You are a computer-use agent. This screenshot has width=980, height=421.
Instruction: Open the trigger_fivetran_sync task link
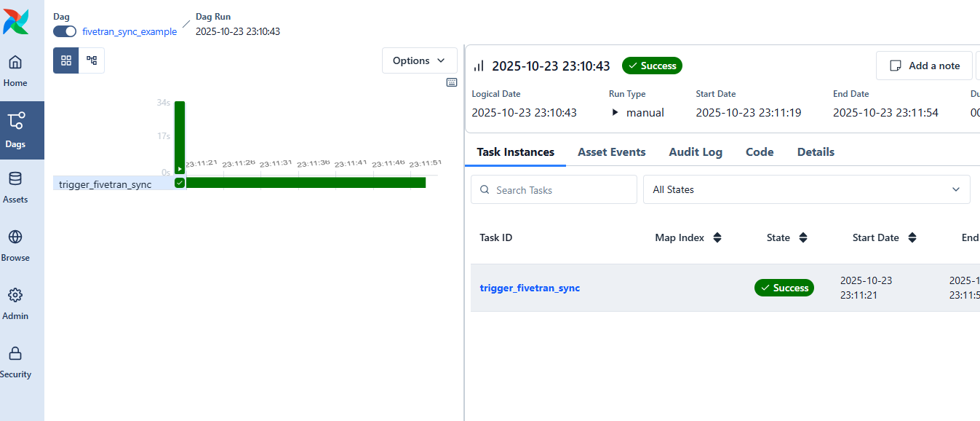tap(530, 288)
